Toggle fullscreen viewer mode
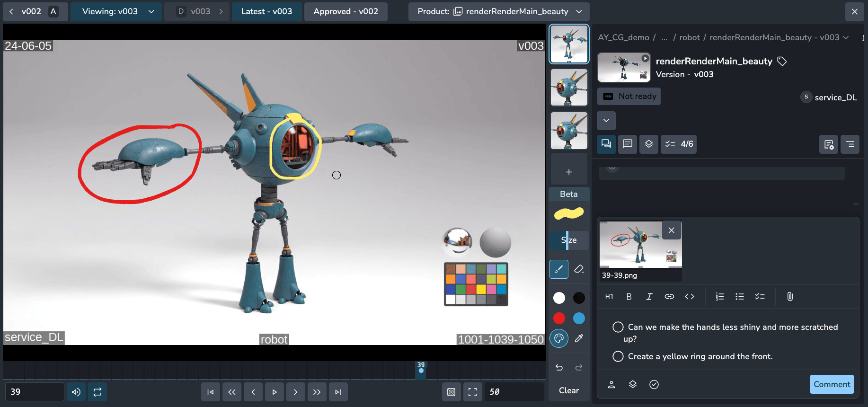Image resolution: width=868 pixels, height=407 pixels. point(472,392)
